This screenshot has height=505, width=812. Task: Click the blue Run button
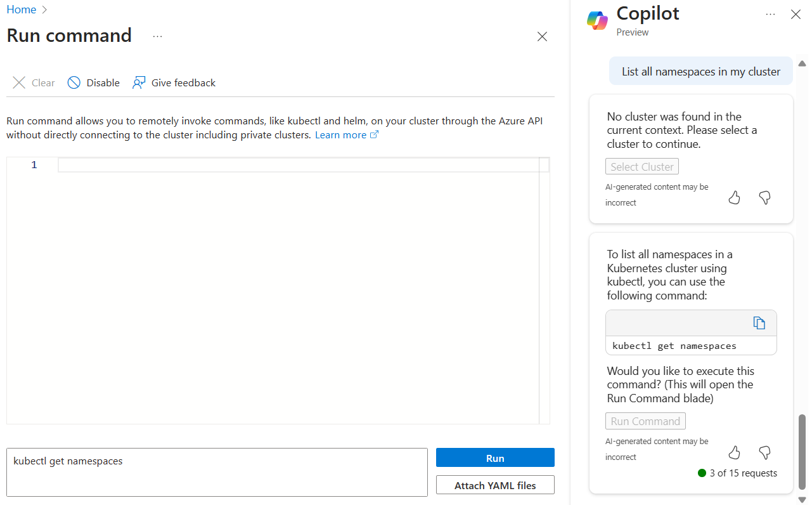tap(495, 458)
